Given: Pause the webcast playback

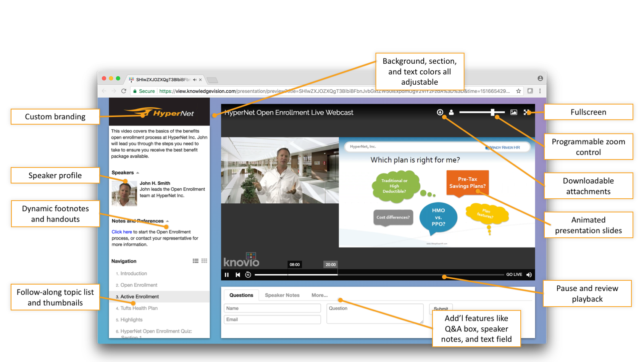Looking at the screenshot, I should (227, 275).
